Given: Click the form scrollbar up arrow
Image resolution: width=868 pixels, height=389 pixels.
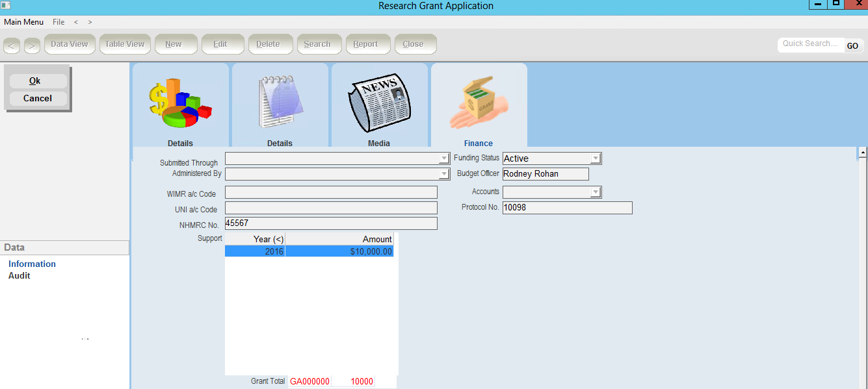Looking at the screenshot, I should click(863, 153).
